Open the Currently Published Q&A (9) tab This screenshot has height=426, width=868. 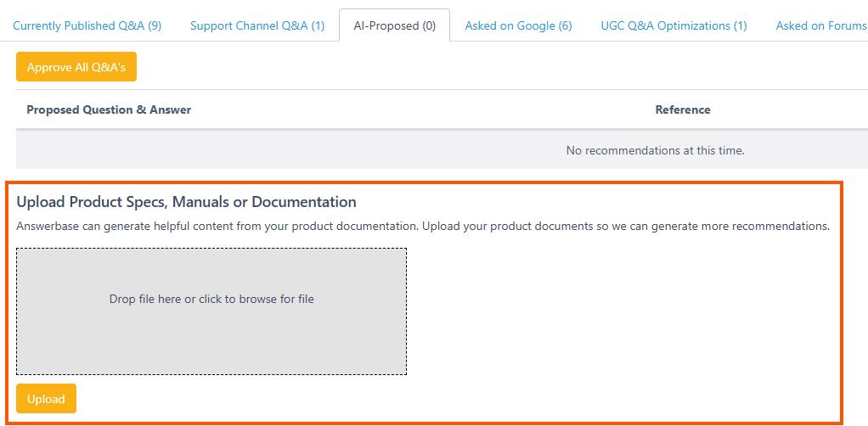(x=87, y=25)
